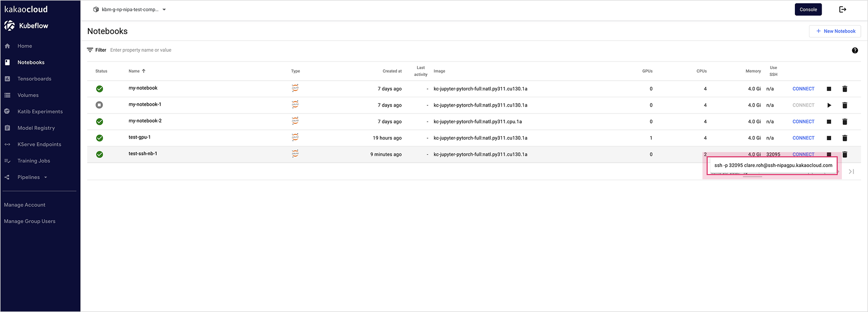
Task: Click my-notebook-2 running status icon
Action: 99,122
